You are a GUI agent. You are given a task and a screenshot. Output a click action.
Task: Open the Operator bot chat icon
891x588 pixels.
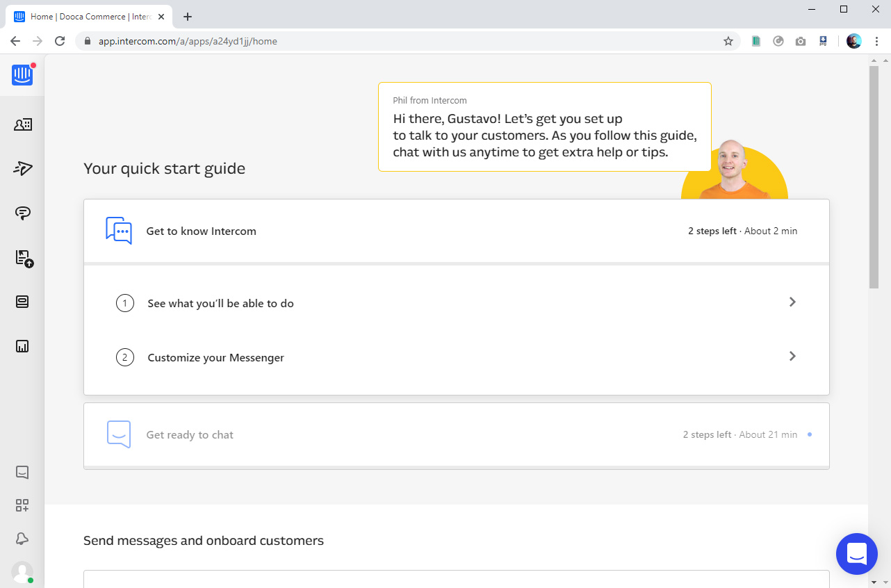click(22, 213)
